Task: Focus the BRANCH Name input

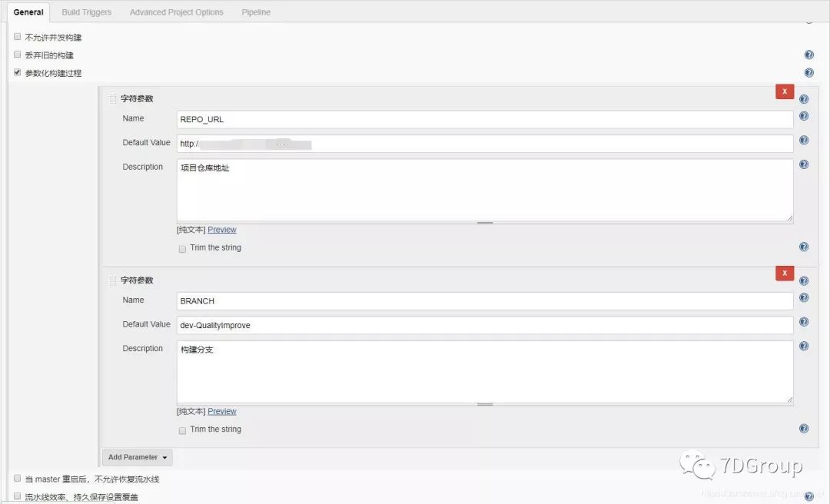Action: pyautogui.click(x=485, y=300)
